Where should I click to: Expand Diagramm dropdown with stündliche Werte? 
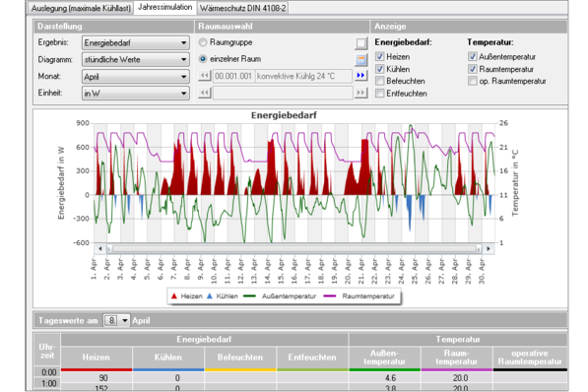tap(135, 60)
